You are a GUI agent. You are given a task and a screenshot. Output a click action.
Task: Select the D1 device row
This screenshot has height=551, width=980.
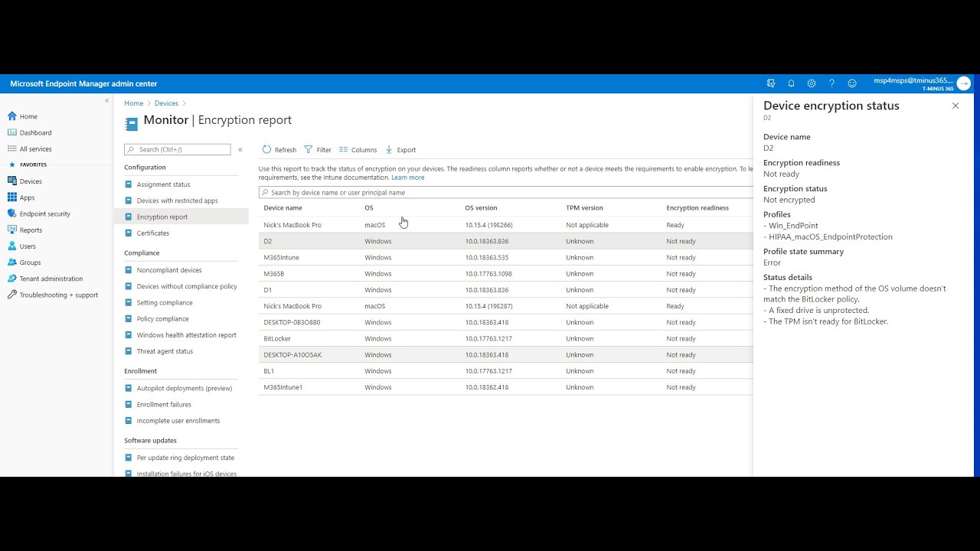[x=505, y=290]
